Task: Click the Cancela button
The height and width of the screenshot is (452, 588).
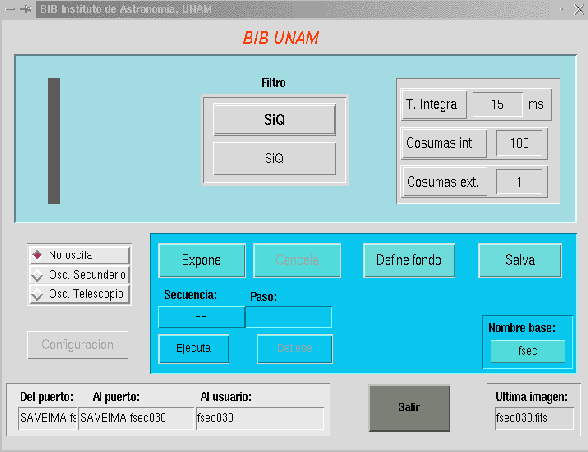Action: point(297,260)
